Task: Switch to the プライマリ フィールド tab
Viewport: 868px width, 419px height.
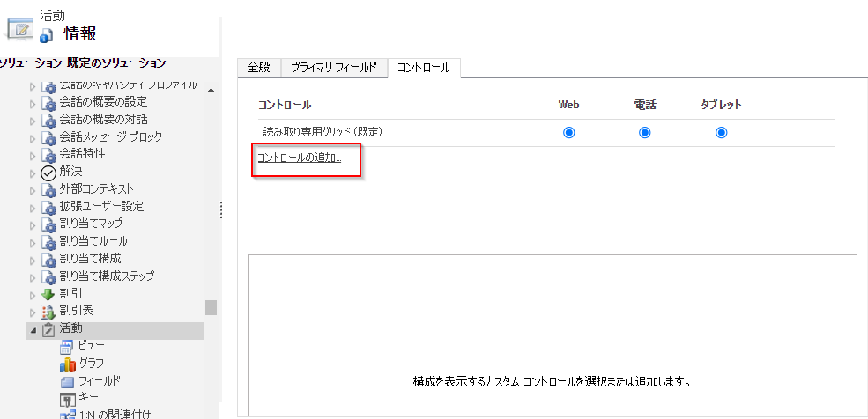Action: [334, 68]
